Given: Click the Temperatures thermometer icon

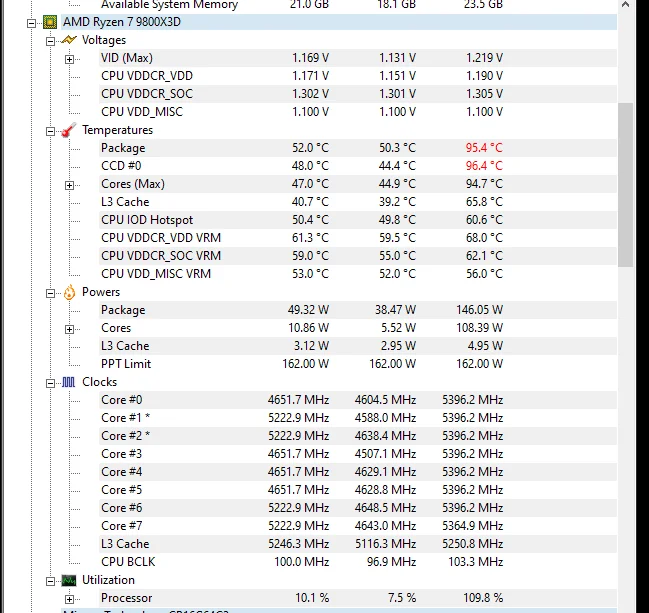Looking at the screenshot, I should click(x=69, y=130).
